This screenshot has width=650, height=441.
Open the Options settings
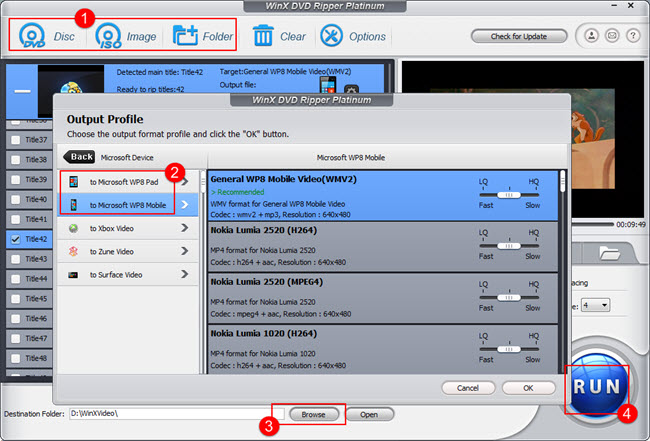[x=353, y=36]
